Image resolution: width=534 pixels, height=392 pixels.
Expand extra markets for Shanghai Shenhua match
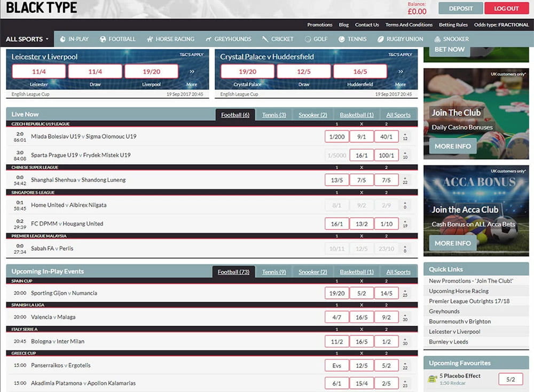(x=405, y=180)
